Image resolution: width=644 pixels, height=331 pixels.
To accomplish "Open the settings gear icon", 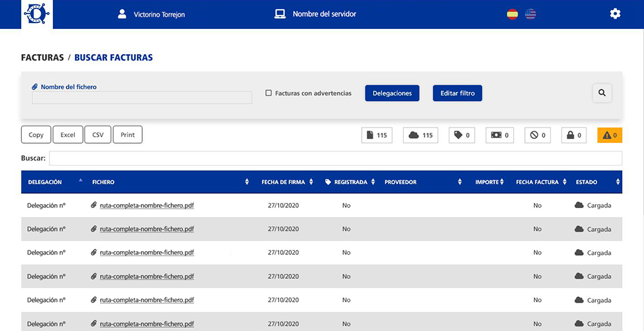I will (615, 14).
